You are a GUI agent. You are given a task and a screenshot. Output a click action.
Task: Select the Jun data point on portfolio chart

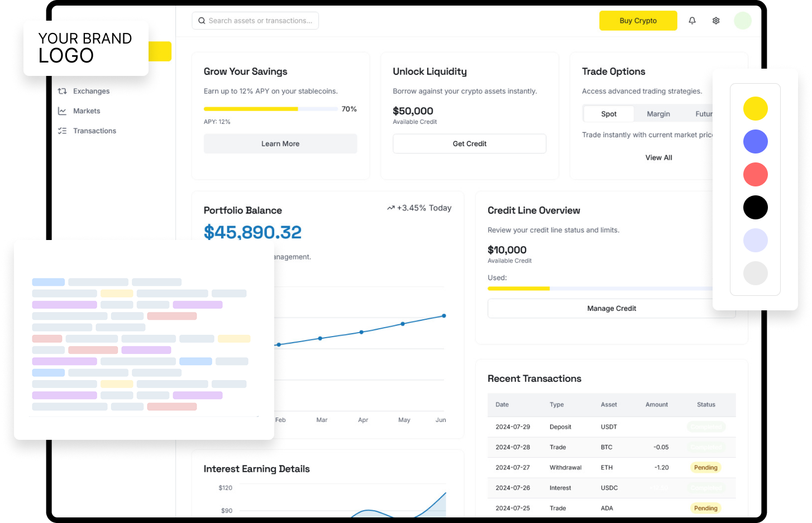[x=444, y=316]
